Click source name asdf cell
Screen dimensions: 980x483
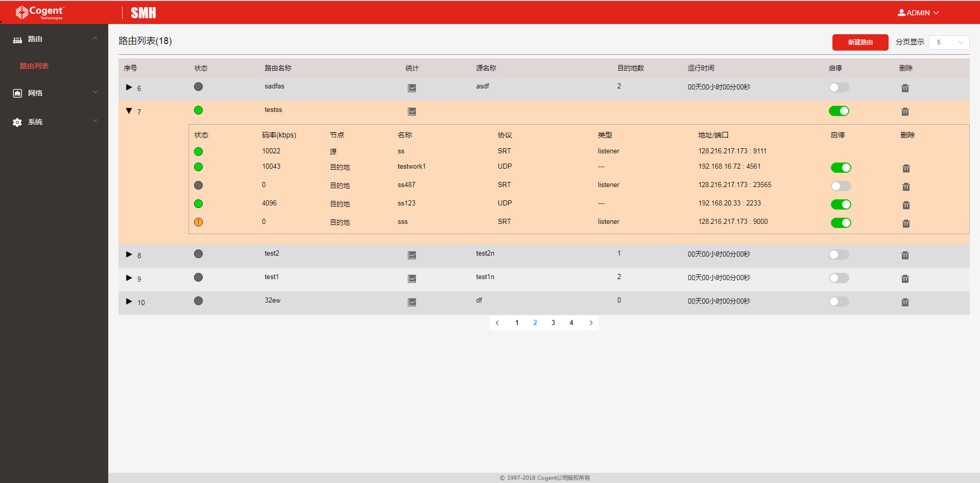pyautogui.click(x=483, y=86)
